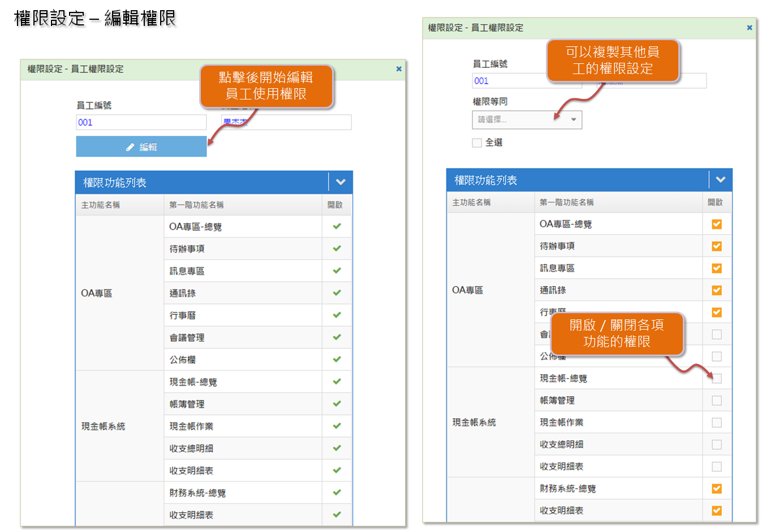The height and width of the screenshot is (532, 762).
Task: Click the right 員工編號 field showing 001
Action: coord(526,81)
